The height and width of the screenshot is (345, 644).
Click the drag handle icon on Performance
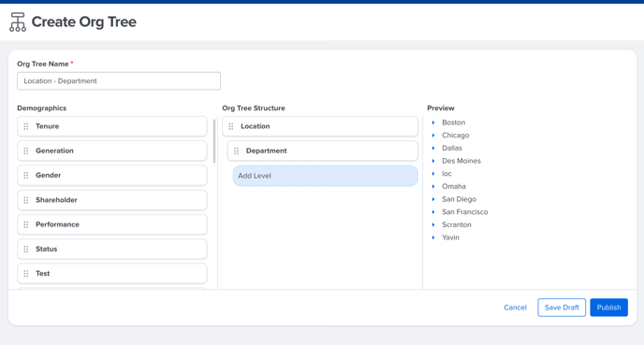[x=26, y=224]
